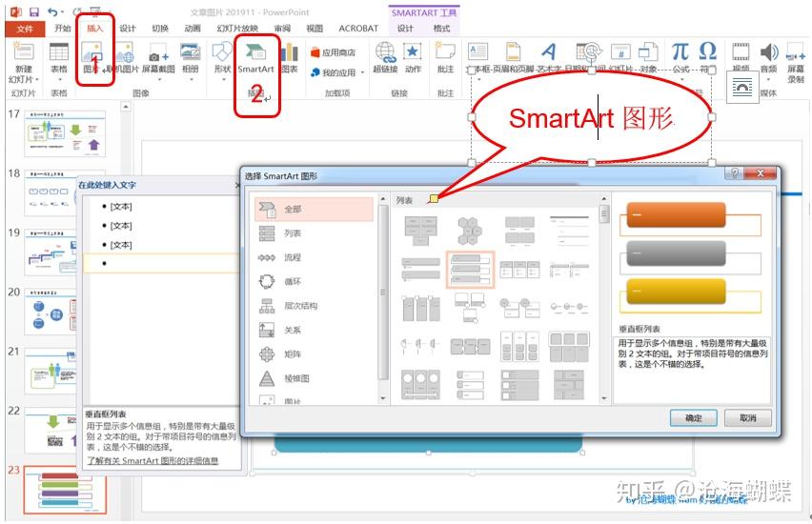This screenshot has width=812, height=524.
Task: Open 应用商店 app store
Action: [x=333, y=52]
